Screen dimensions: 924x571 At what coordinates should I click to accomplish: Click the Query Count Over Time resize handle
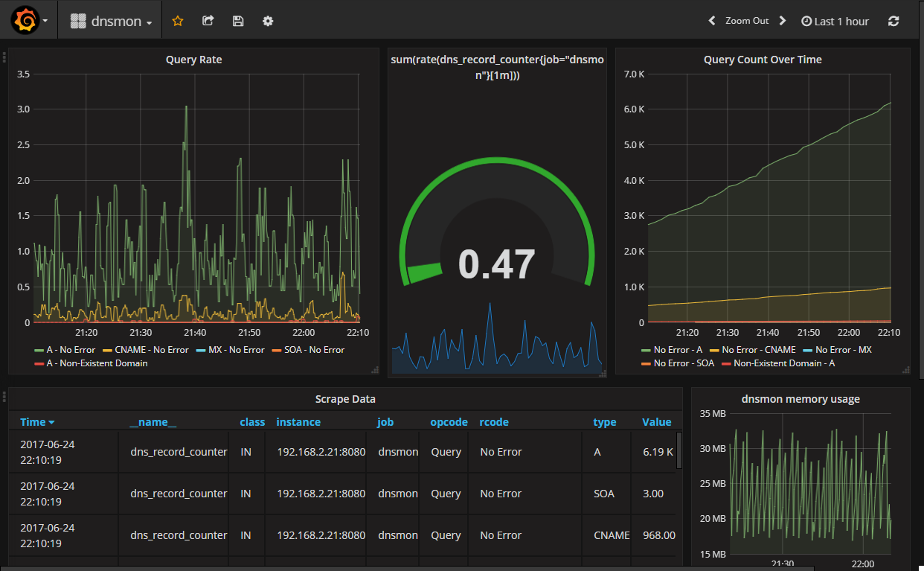point(905,369)
